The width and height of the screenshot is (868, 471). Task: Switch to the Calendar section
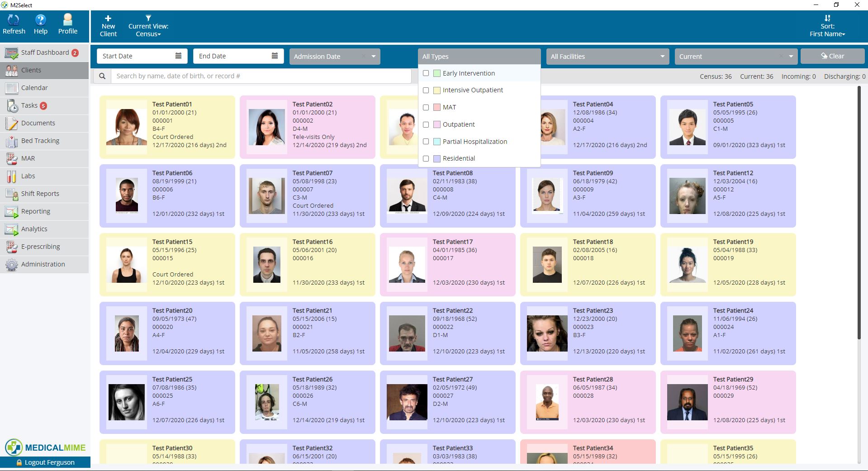[34, 87]
